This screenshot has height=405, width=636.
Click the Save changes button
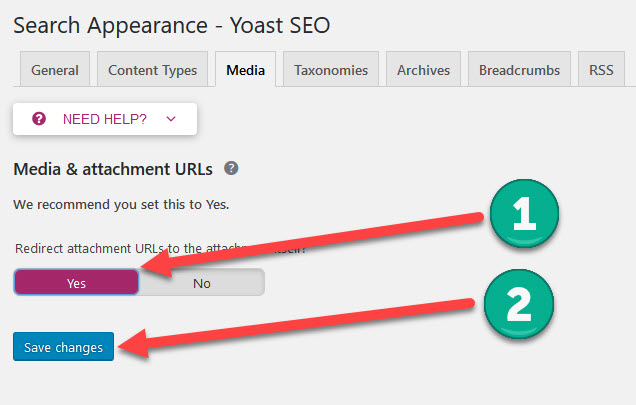63,347
